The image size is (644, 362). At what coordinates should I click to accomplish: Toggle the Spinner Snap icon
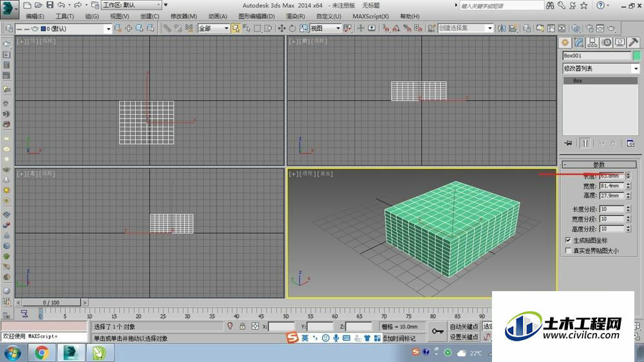pyautogui.click(x=418, y=28)
